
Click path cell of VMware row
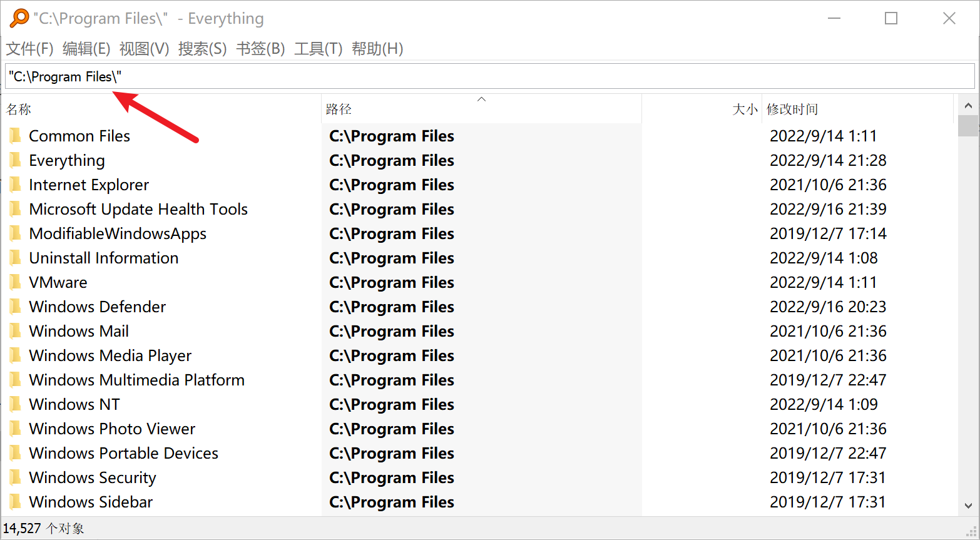(x=392, y=282)
